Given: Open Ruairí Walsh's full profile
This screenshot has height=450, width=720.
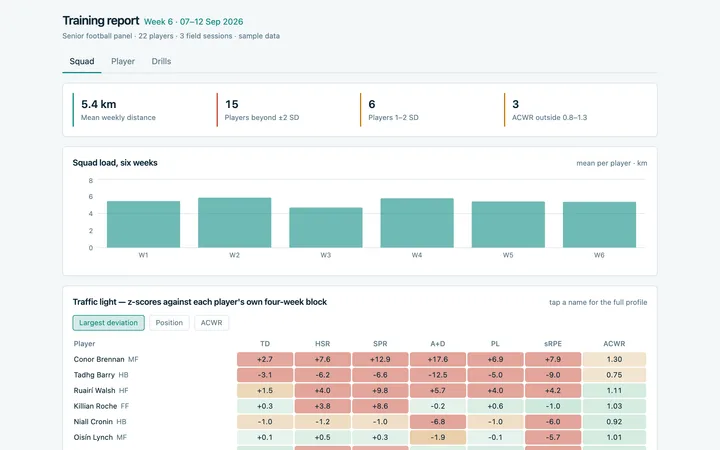Looking at the screenshot, I should click(x=94, y=391).
